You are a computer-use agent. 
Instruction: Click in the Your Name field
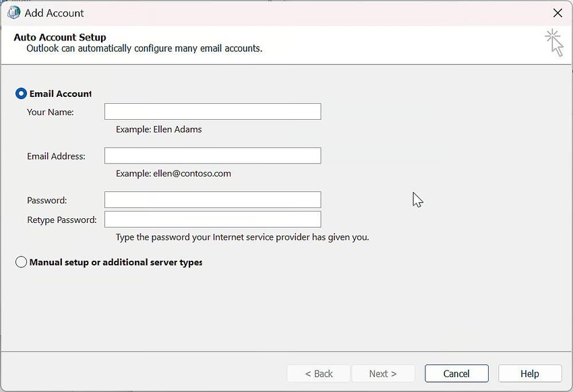(212, 111)
